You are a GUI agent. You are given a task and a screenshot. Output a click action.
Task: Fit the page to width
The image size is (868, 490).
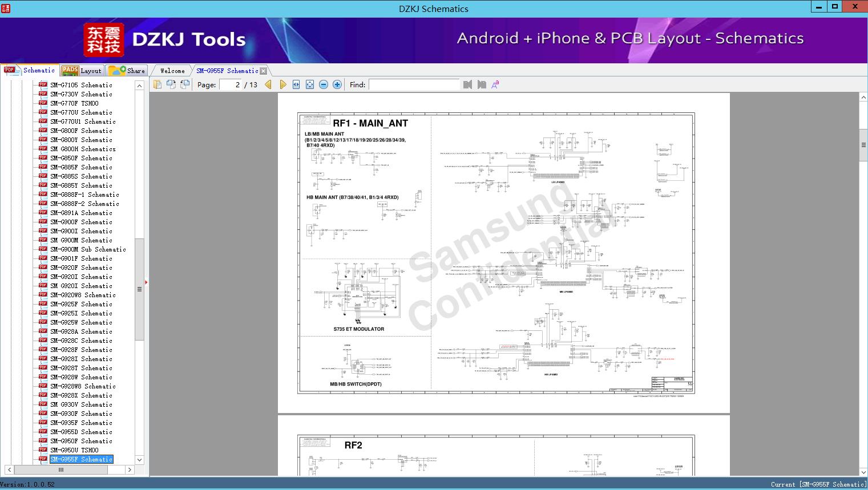pyautogui.click(x=296, y=84)
